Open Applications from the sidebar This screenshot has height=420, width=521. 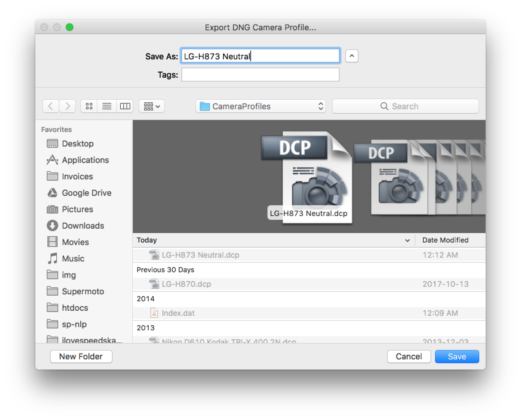[78, 160]
